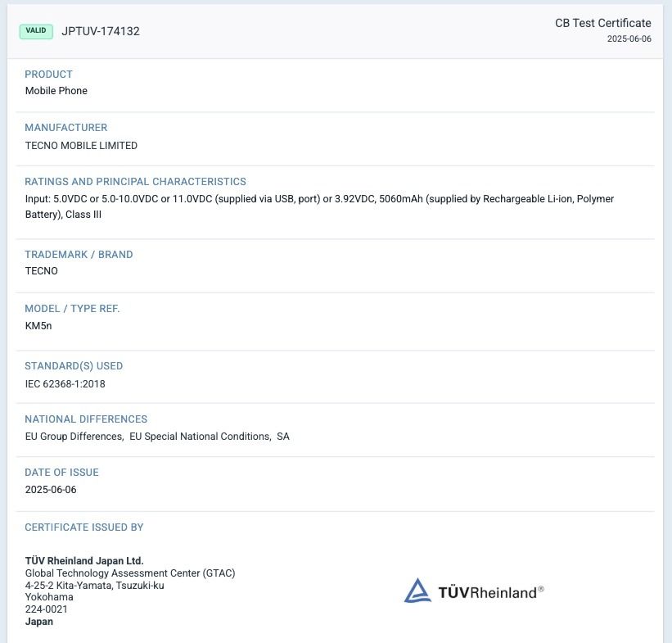Viewport: 672px width, 643px height.
Task: Click the MODEL / TYPE REF. label
Action: point(72,309)
